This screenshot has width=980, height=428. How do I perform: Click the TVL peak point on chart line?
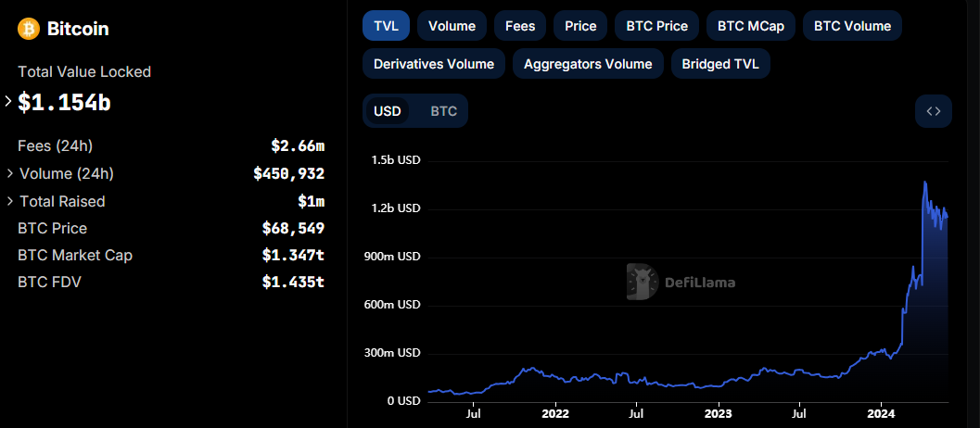[x=924, y=182]
